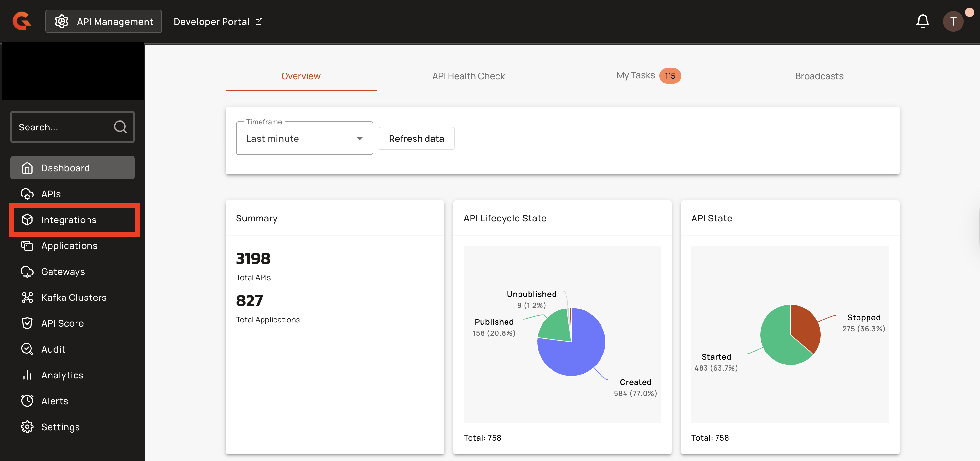
Task: Open Alerts from the sidebar
Action: [x=54, y=401]
